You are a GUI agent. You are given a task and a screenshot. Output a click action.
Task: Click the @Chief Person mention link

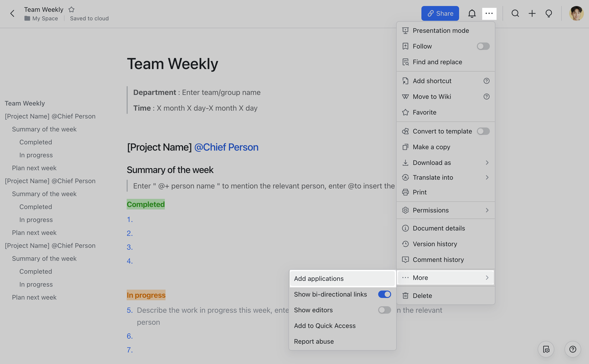[226, 147]
